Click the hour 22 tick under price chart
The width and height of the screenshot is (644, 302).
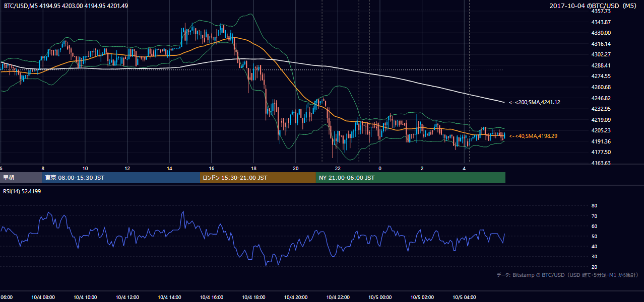click(x=338, y=168)
